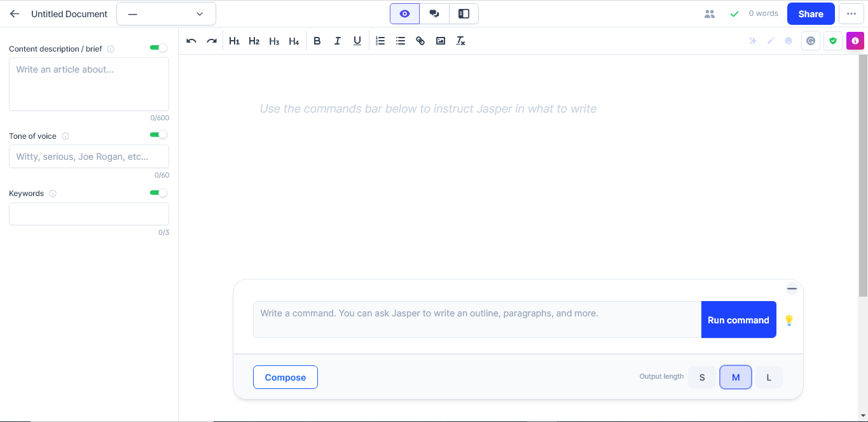Redo the last action
Viewport: 868px width, 422px height.
click(x=212, y=41)
